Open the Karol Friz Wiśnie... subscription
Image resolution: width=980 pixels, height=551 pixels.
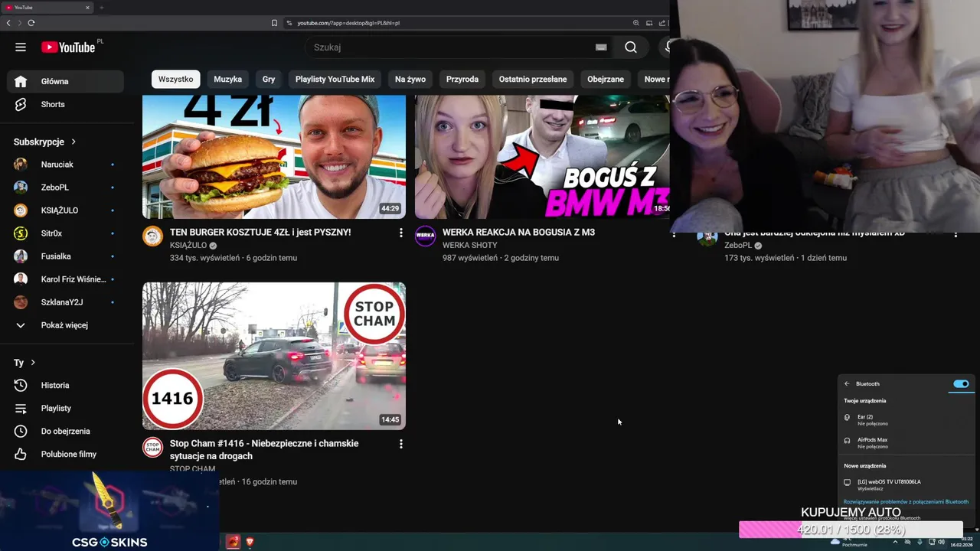(65, 279)
